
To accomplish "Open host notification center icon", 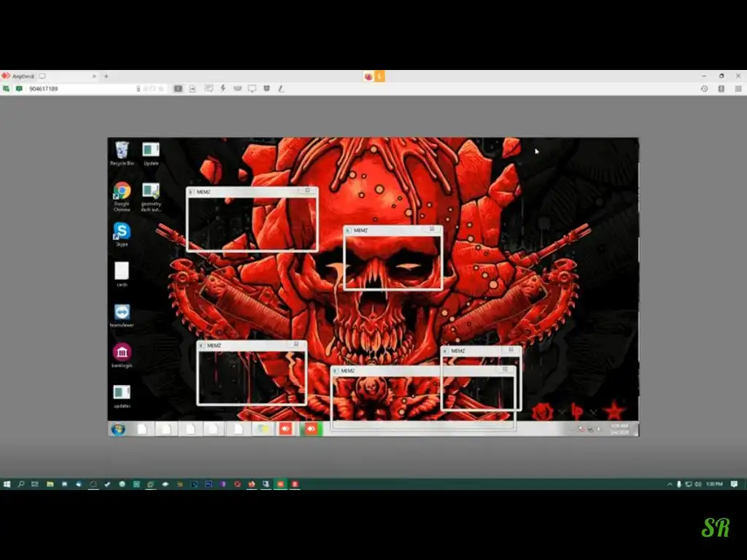I will pos(734,484).
